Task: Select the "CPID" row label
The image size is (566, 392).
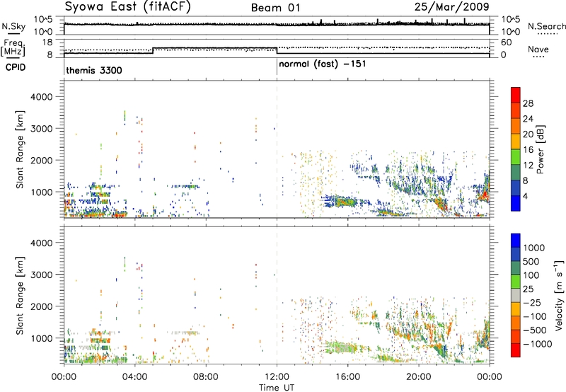Action: [x=15, y=67]
